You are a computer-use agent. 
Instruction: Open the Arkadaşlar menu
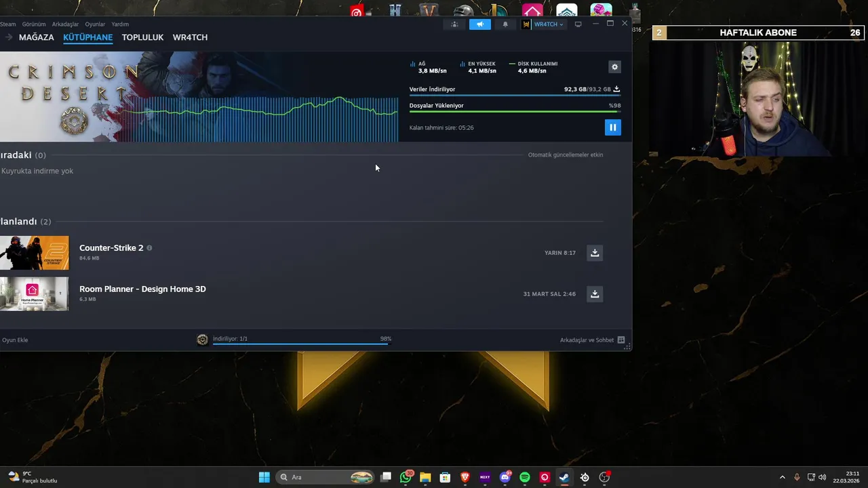tap(65, 24)
